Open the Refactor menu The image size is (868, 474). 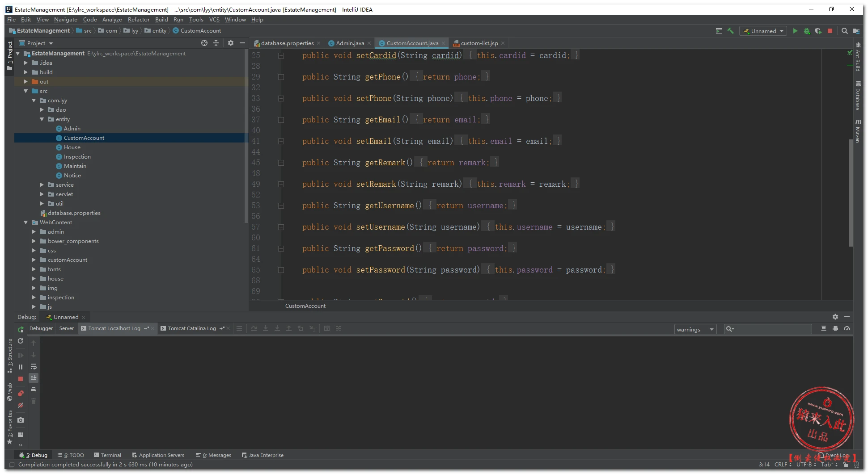pos(139,20)
